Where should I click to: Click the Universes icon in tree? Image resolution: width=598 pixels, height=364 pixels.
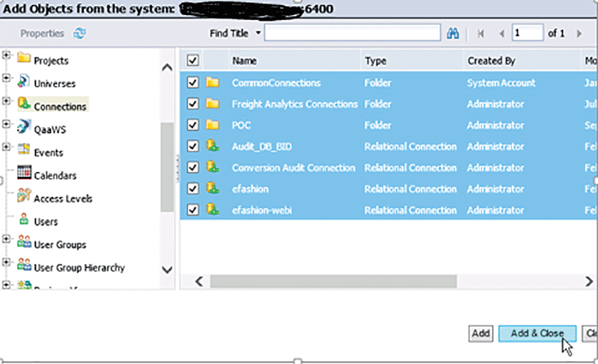pos(23,82)
